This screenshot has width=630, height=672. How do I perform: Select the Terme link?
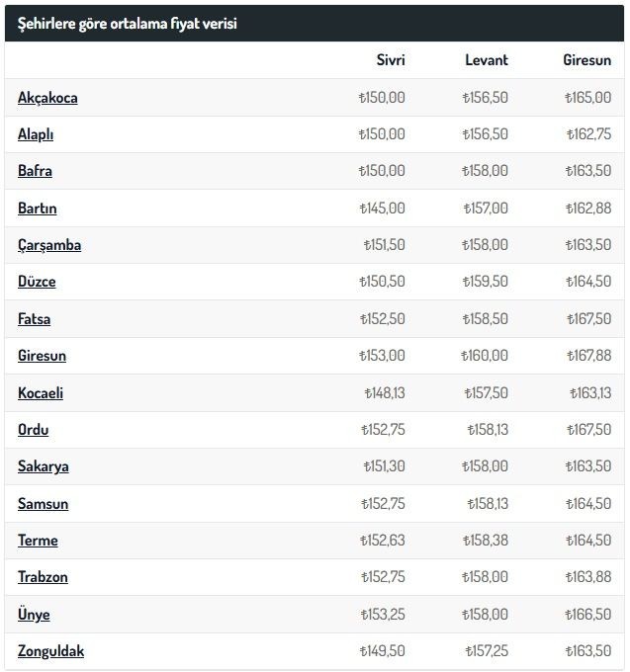38,541
